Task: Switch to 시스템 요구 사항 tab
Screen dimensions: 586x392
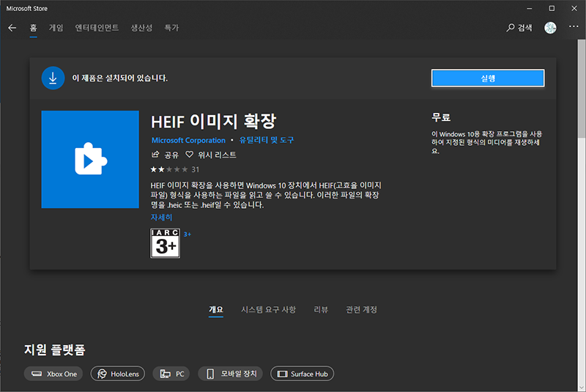Action: tap(268, 310)
